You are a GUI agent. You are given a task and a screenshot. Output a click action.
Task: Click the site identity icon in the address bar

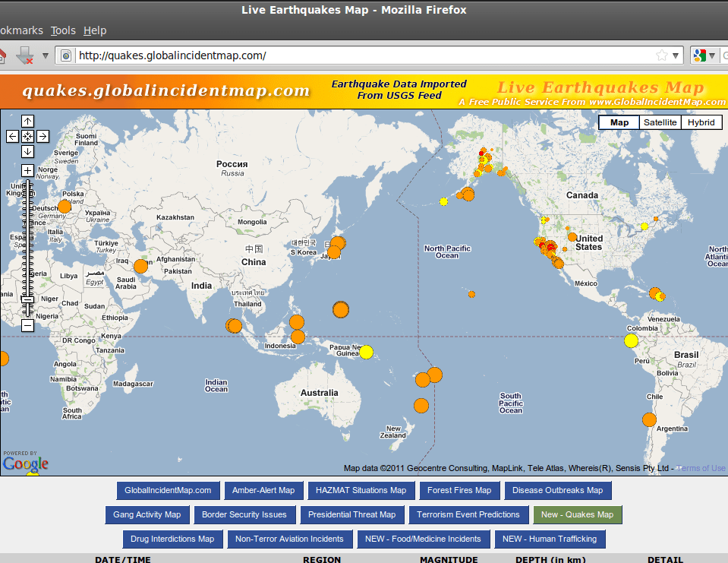tap(66, 55)
